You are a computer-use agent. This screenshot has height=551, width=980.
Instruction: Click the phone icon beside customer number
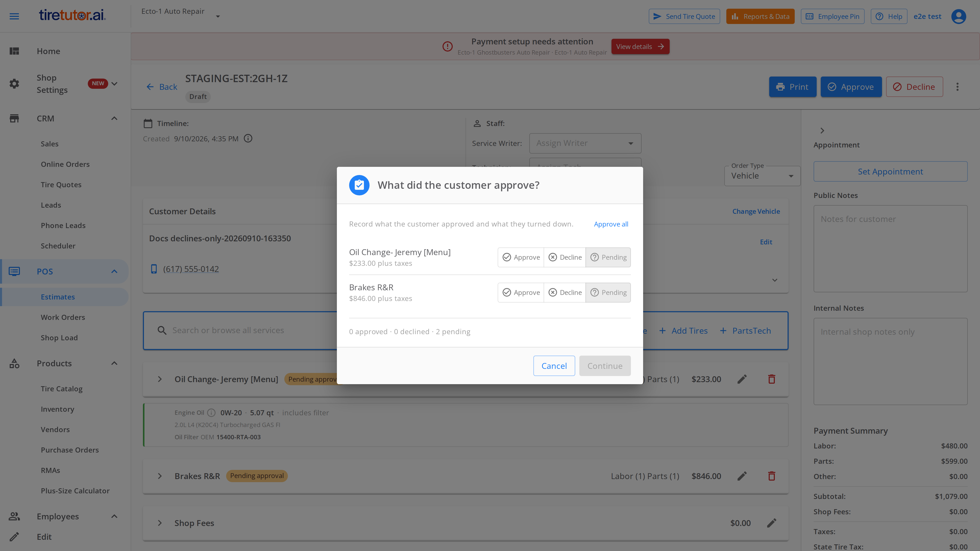pos(154,269)
